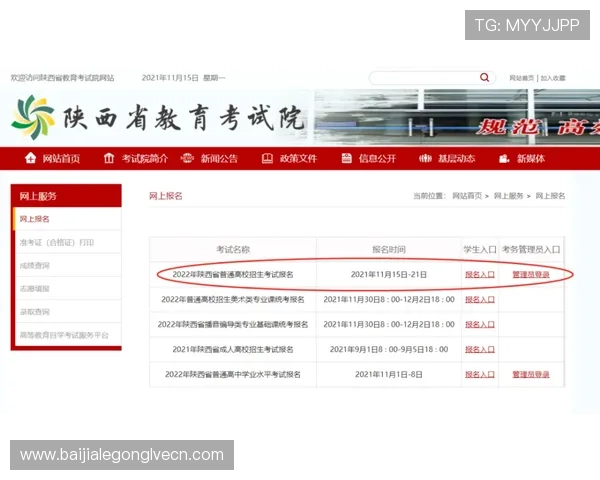Open the 基层动态 menu item

click(456, 158)
